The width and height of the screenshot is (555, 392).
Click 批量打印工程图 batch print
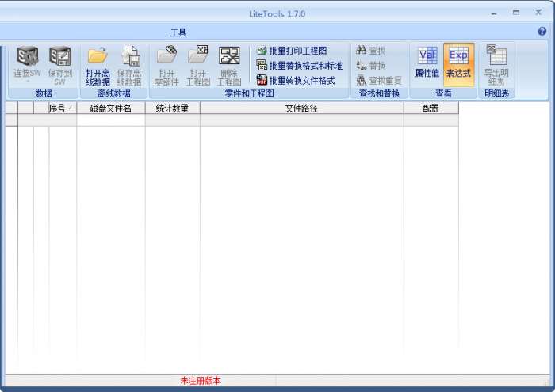pyautogui.click(x=291, y=51)
